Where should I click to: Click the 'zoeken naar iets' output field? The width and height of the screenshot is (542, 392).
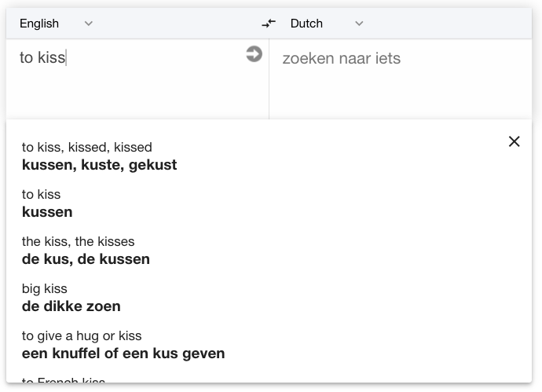tap(401, 79)
